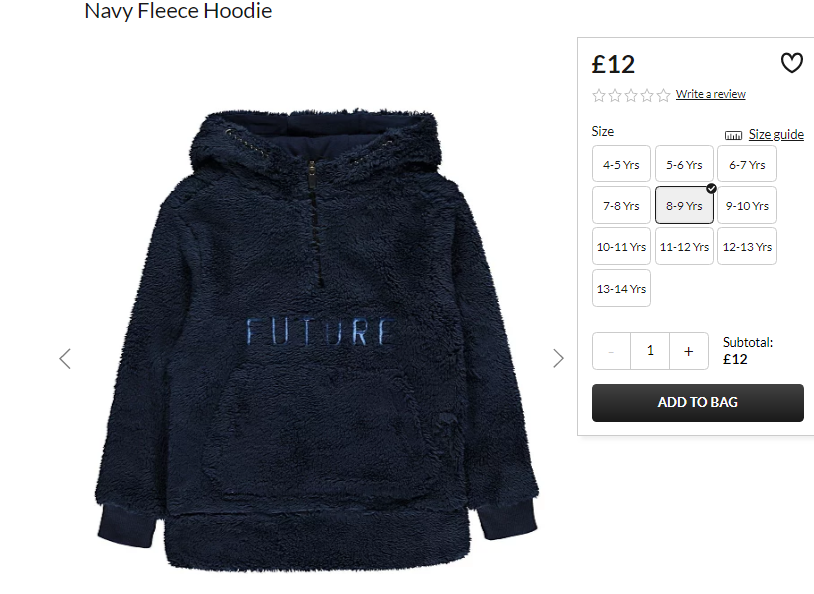Show next product image arrow
814x594 pixels.
coord(558,358)
